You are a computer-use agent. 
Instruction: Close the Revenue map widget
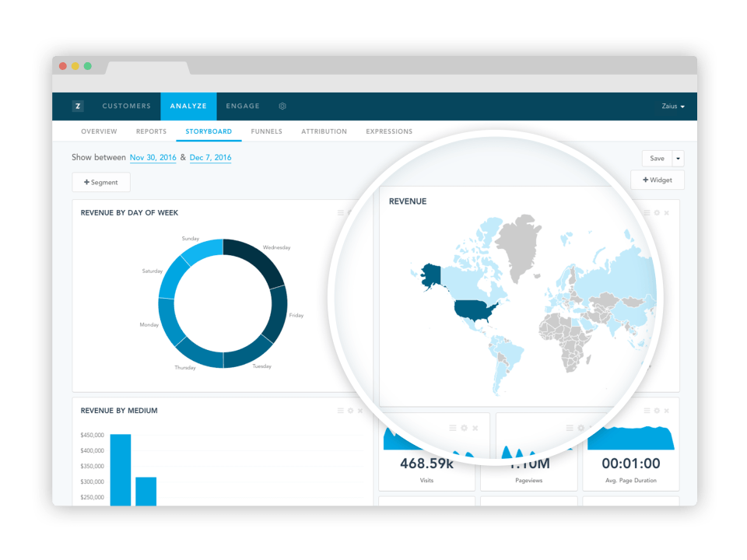pyautogui.click(x=667, y=213)
